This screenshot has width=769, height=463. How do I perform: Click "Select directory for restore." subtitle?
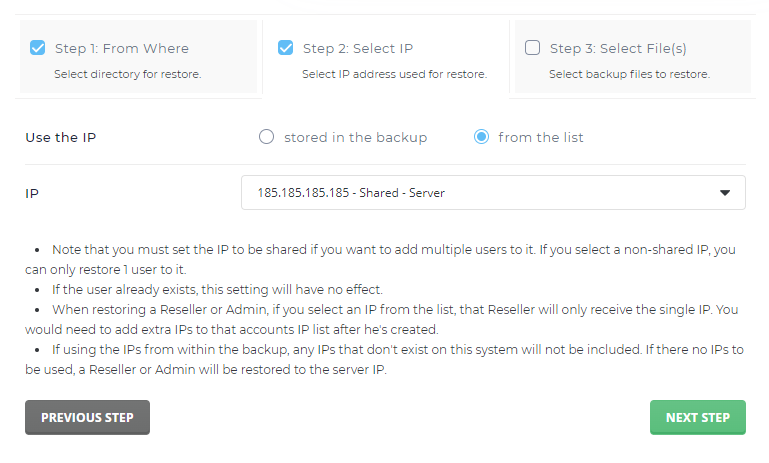click(x=127, y=74)
